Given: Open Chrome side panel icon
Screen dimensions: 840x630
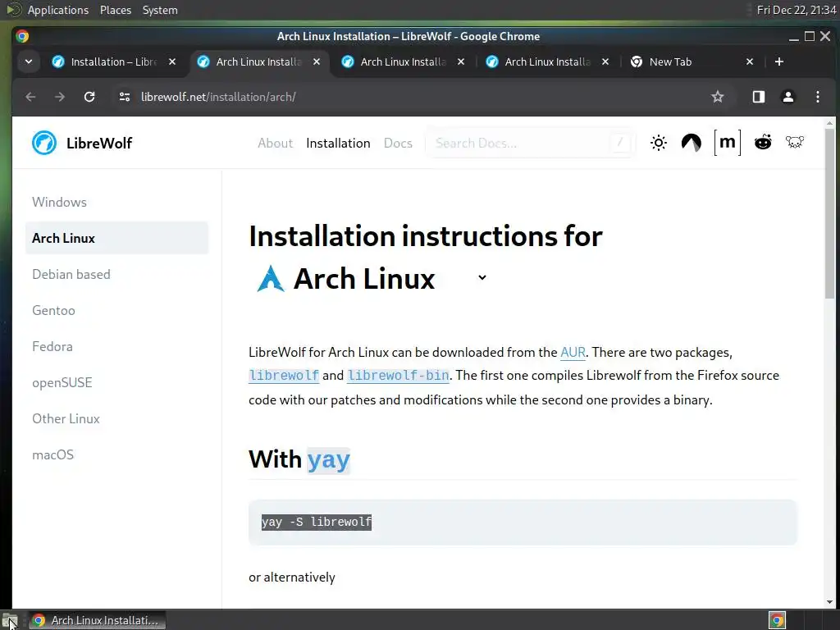Looking at the screenshot, I should [758, 97].
